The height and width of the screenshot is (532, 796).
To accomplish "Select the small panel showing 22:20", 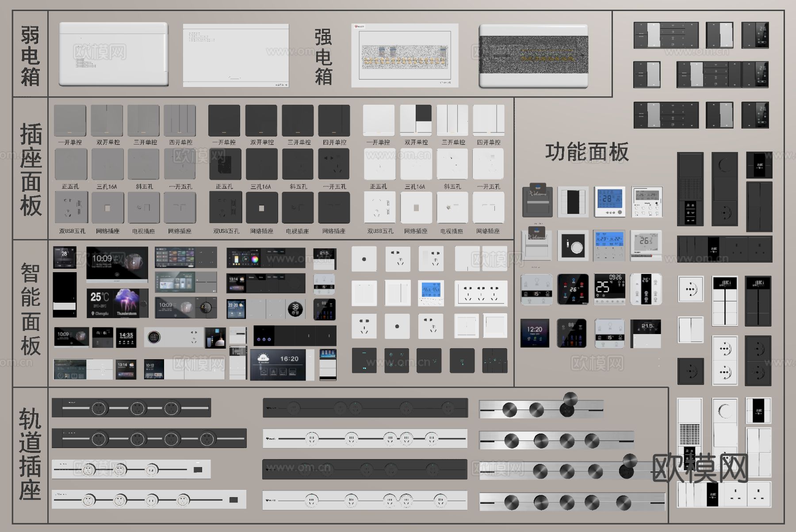I will [x=237, y=309].
